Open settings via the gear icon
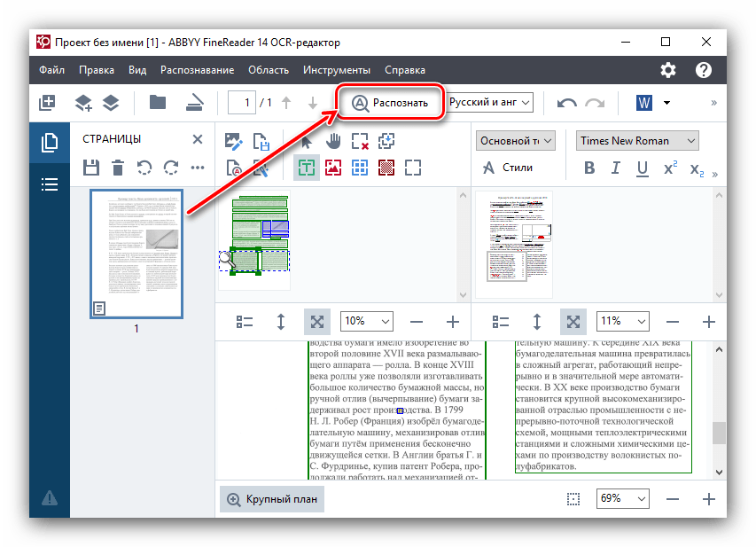 [x=667, y=70]
